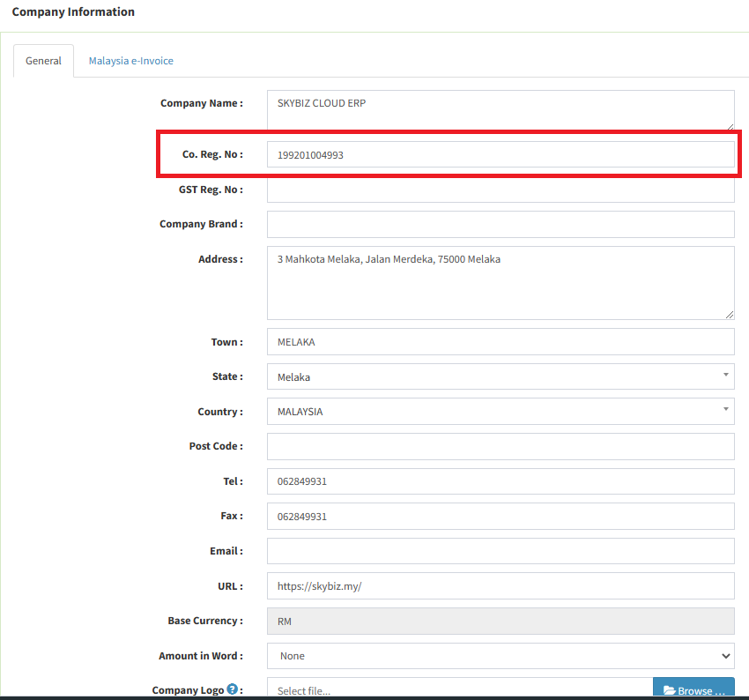Select the General tab
The width and height of the screenshot is (749, 700).
coord(43,61)
